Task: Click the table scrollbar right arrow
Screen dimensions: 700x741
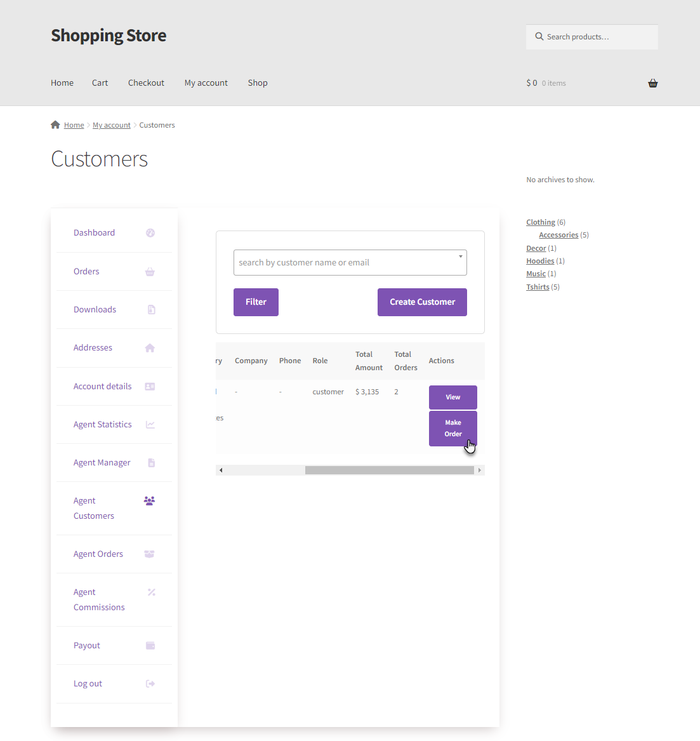Action: click(479, 471)
